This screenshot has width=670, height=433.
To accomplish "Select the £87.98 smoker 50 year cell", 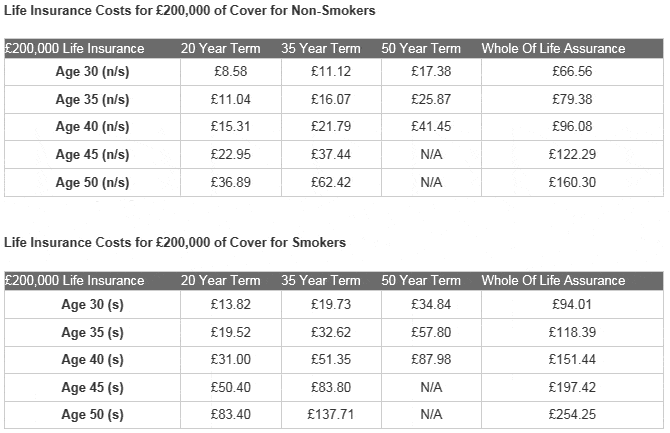I will click(431, 359).
